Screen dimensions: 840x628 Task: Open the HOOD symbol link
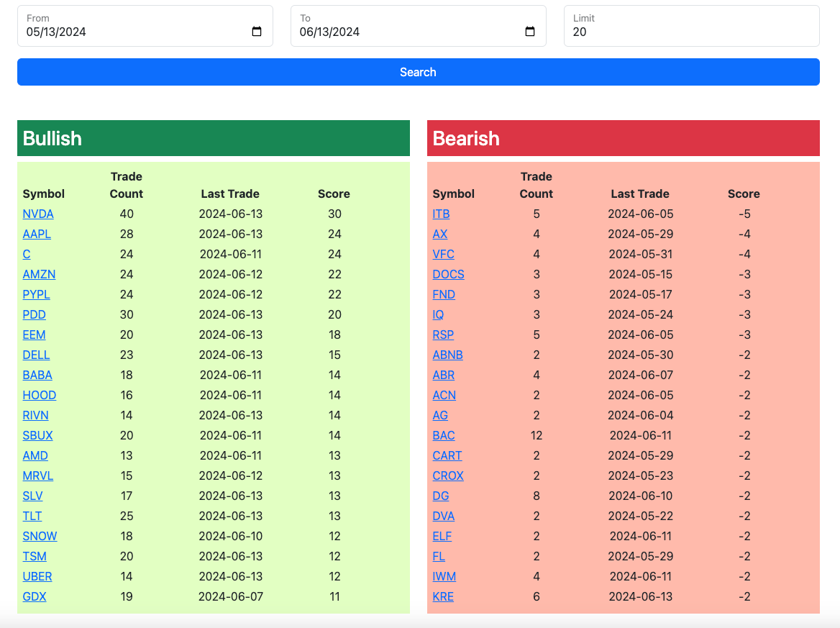39,395
